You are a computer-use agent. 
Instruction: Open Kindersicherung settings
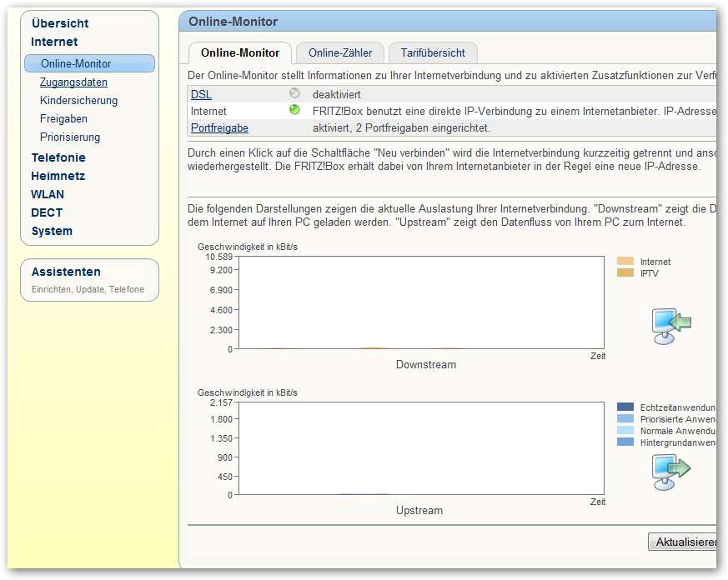(x=78, y=100)
